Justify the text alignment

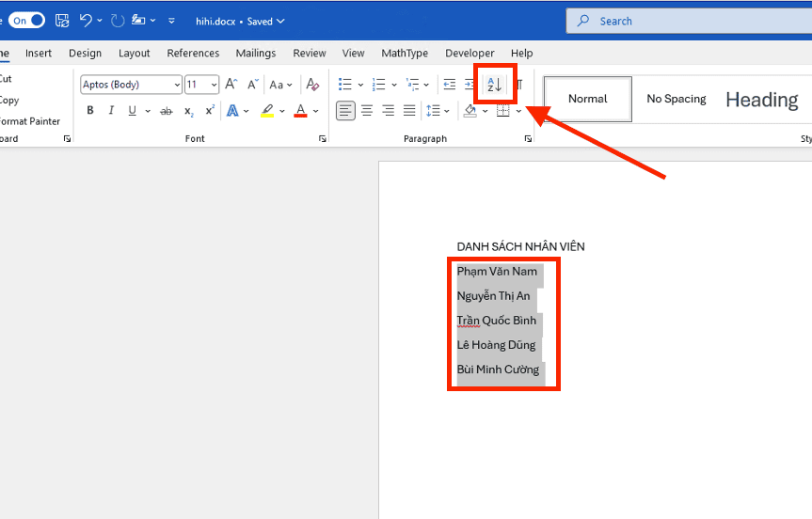tap(409, 110)
